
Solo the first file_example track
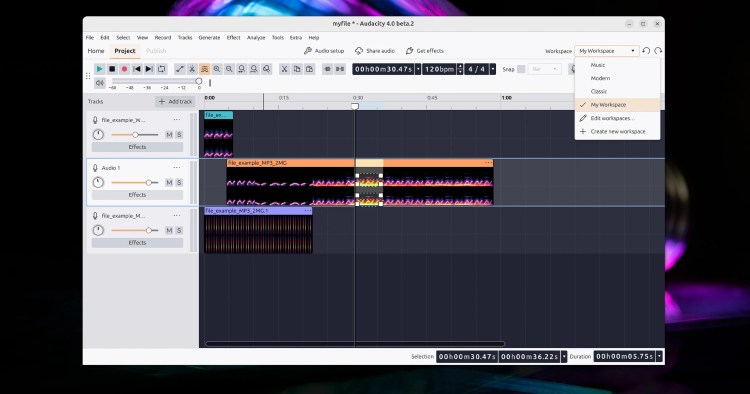tap(179, 135)
